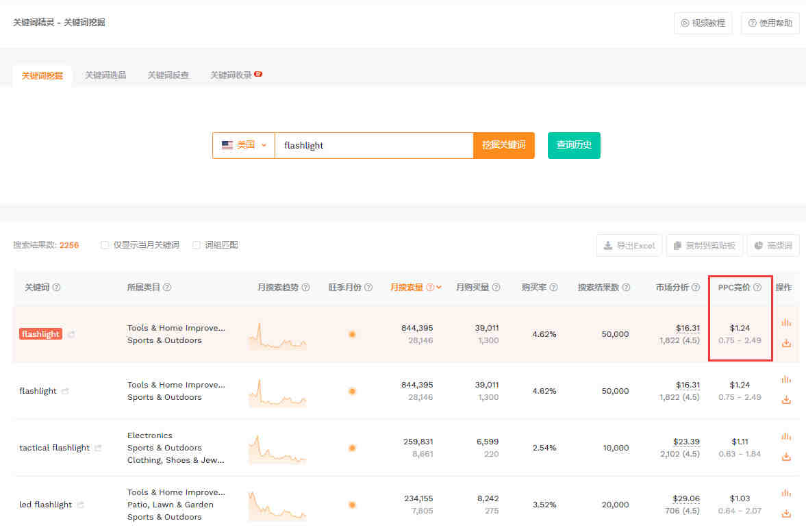This screenshot has height=532, width=806.
Task: Open search trend chart for led flashlight
Action: pos(277,506)
